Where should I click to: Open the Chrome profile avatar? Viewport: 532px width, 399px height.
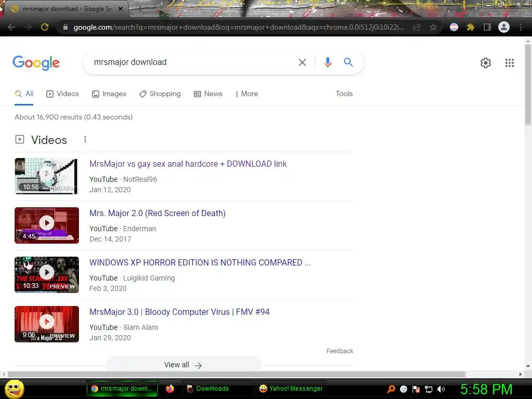[504, 27]
